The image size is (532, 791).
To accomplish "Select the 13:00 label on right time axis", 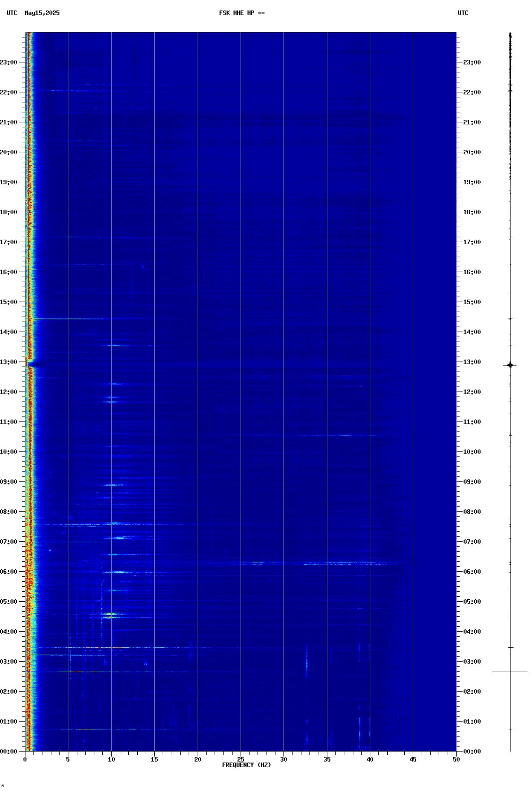I will [x=472, y=362].
